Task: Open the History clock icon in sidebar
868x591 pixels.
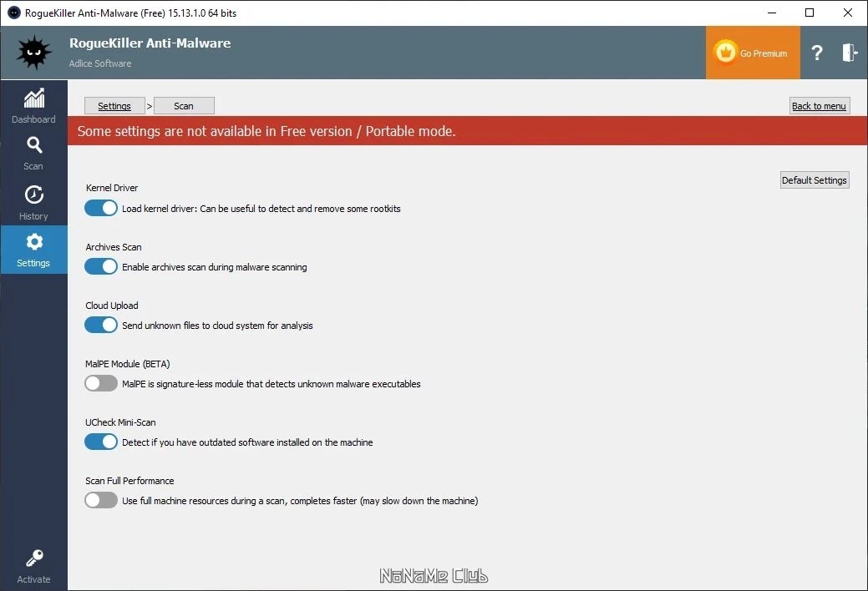Action: tap(33, 194)
